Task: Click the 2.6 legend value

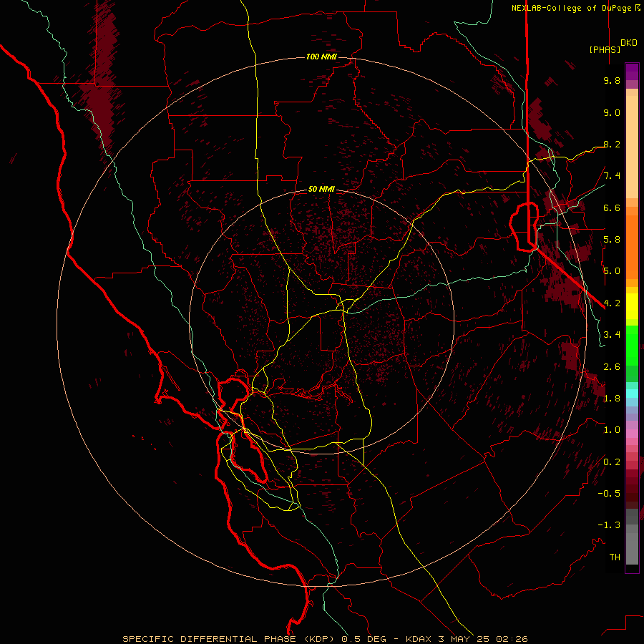Action: tap(612, 367)
